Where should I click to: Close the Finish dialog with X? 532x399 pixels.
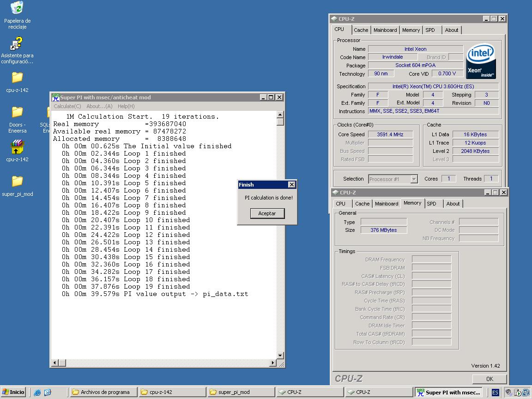click(x=292, y=185)
